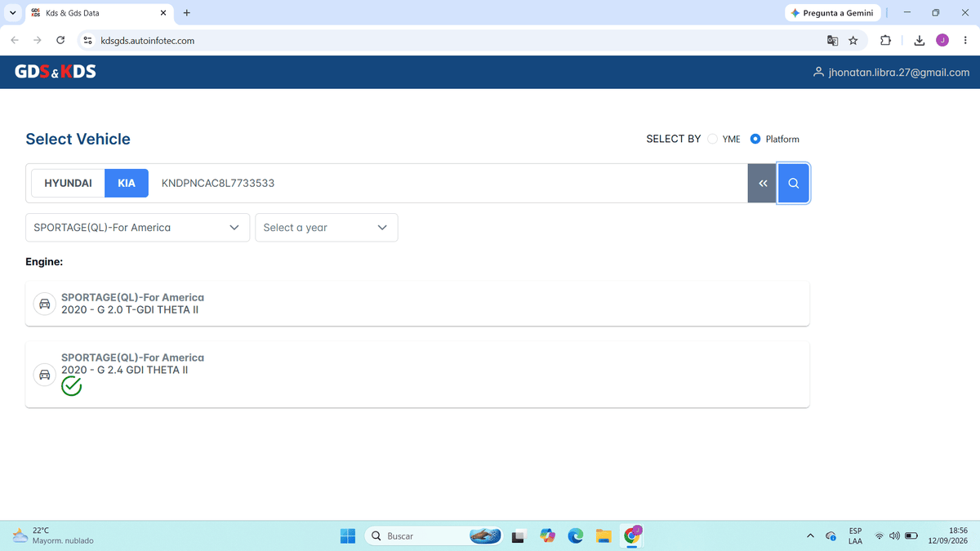Open the tab search dropdown arrow
The height and width of the screenshot is (551, 980).
pos(13,13)
